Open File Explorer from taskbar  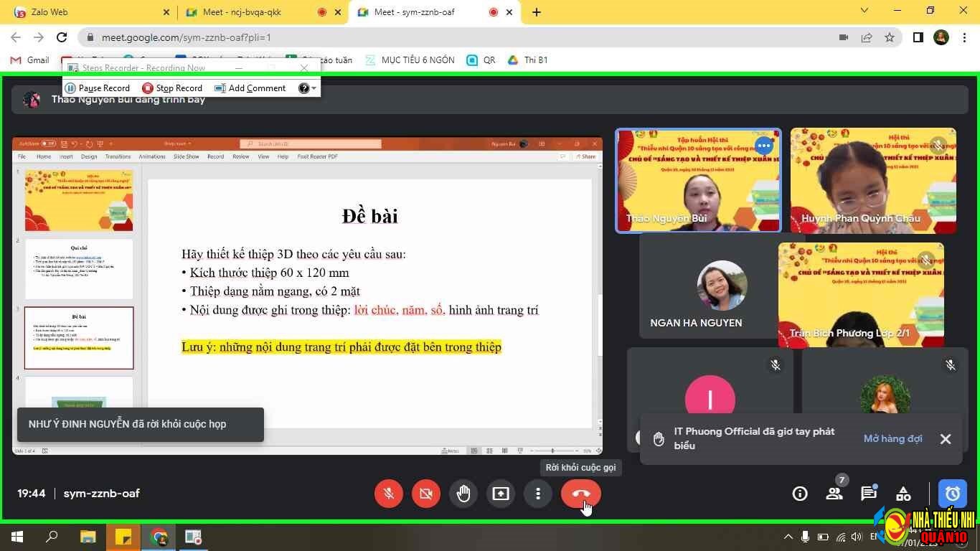click(x=88, y=537)
